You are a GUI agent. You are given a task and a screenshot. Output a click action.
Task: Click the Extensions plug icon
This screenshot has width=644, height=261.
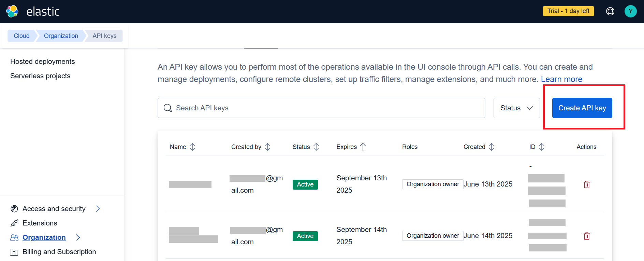coord(14,223)
